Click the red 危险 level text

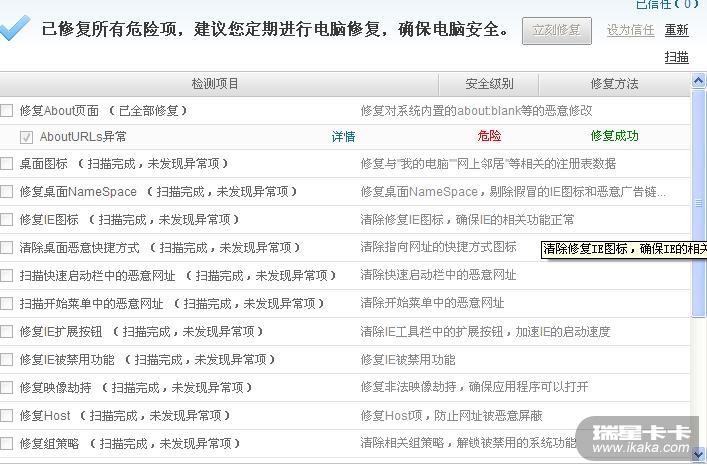click(x=489, y=136)
